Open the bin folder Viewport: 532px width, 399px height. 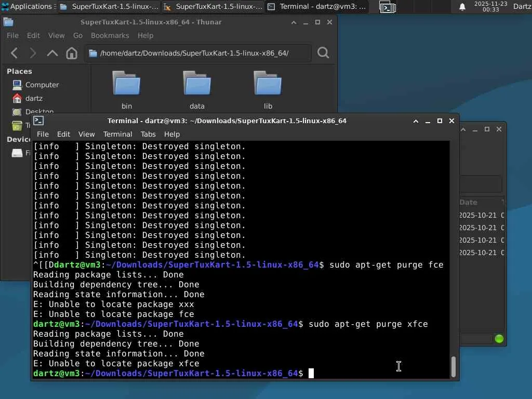click(127, 90)
